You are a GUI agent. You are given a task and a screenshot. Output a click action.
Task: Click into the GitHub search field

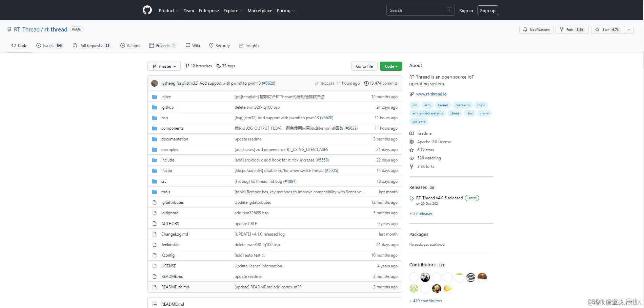[420, 10]
